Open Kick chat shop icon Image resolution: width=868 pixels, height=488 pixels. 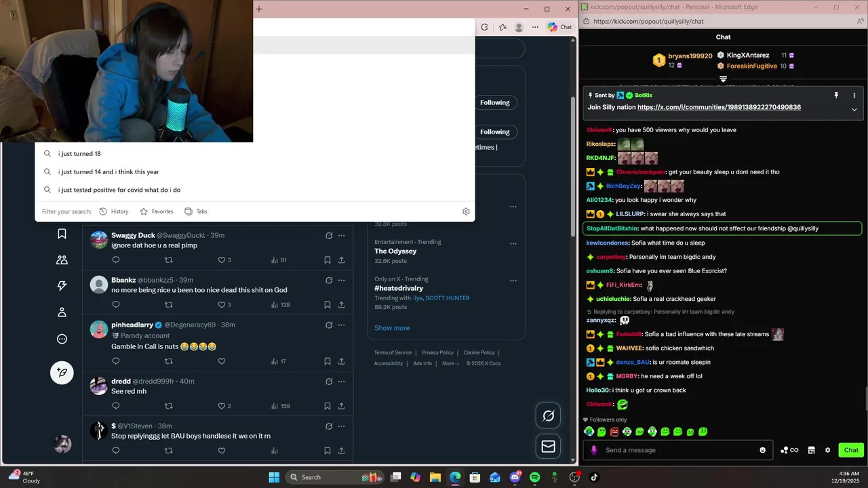(x=811, y=450)
